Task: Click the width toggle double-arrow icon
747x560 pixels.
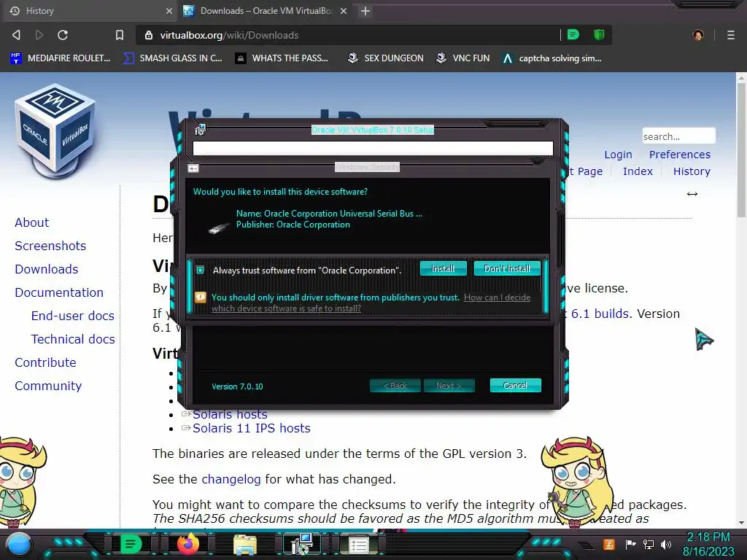Action: [x=692, y=194]
